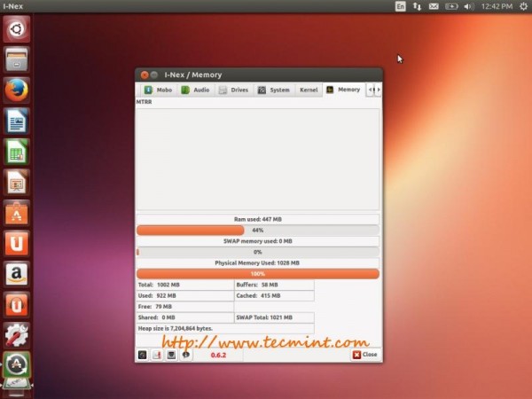
Task: Click the report generation icon at bottom
Action: (157, 354)
